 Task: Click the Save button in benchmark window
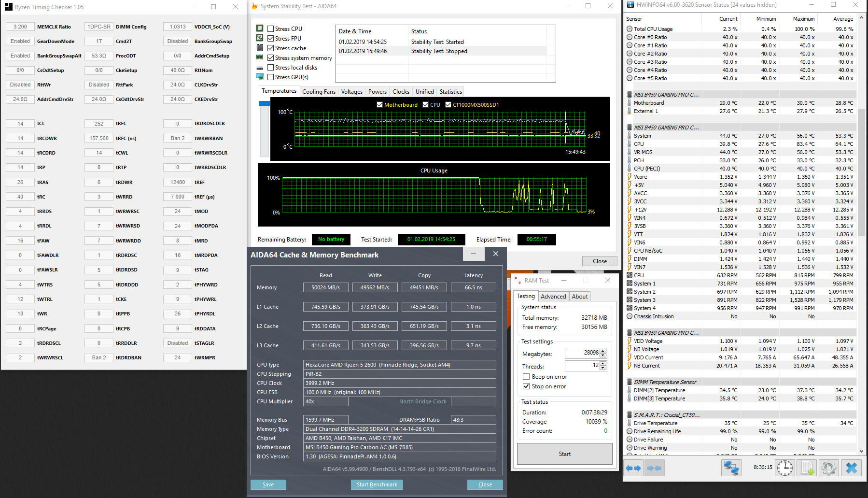[x=268, y=484]
